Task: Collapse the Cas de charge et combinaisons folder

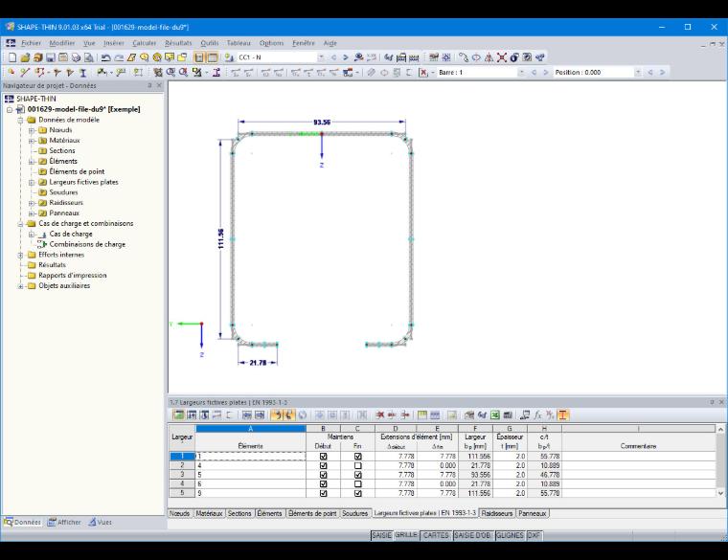Action: click(20, 224)
